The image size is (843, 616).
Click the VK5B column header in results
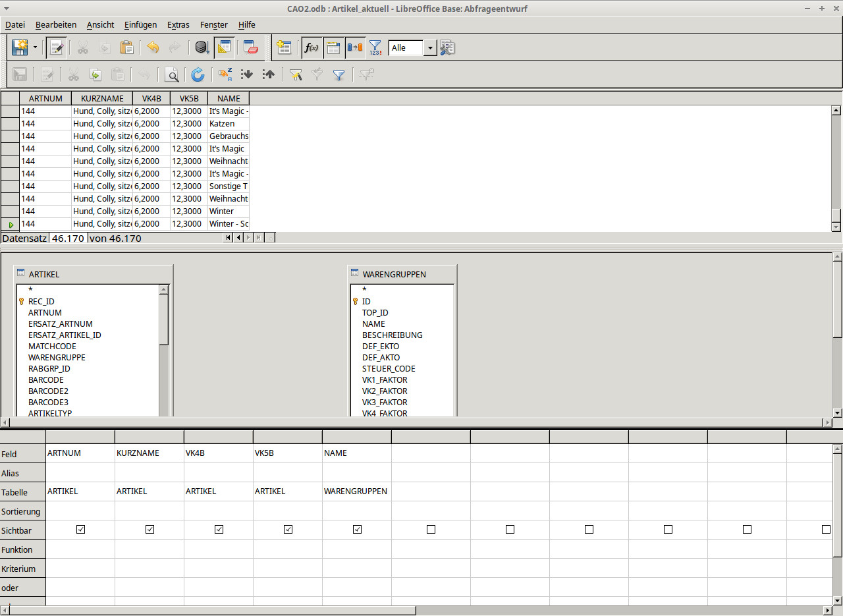point(189,98)
